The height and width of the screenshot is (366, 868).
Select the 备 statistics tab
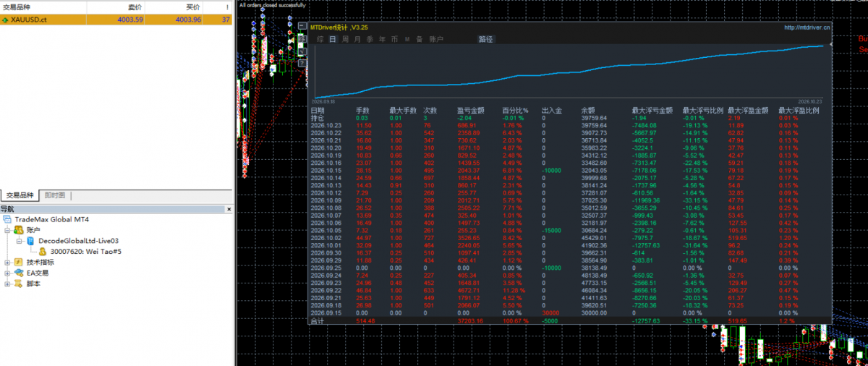(420, 39)
